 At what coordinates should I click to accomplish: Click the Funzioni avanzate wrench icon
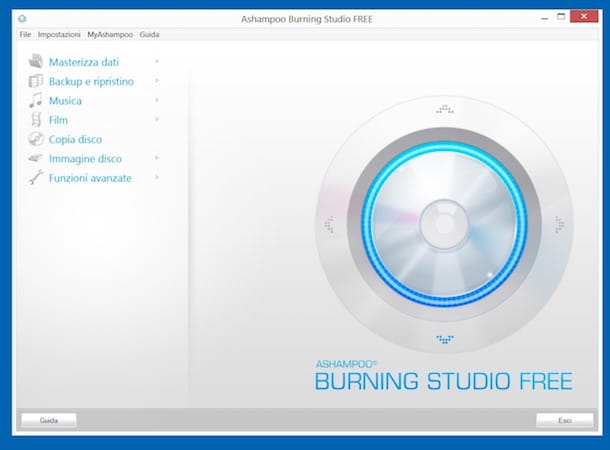pyautogui.click(x=36, y=178)
